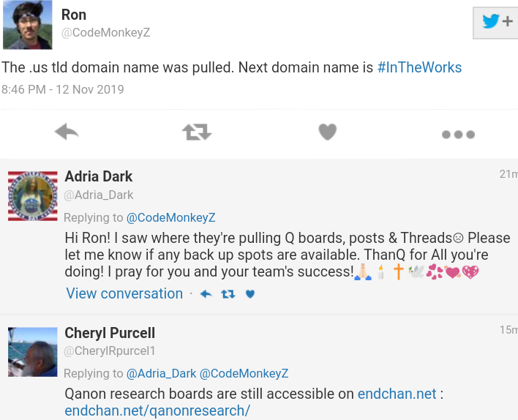This screenshot has width=518, height=420.
Task: Like Ron's tweet with the heart
Action: [x=327, y=132]
